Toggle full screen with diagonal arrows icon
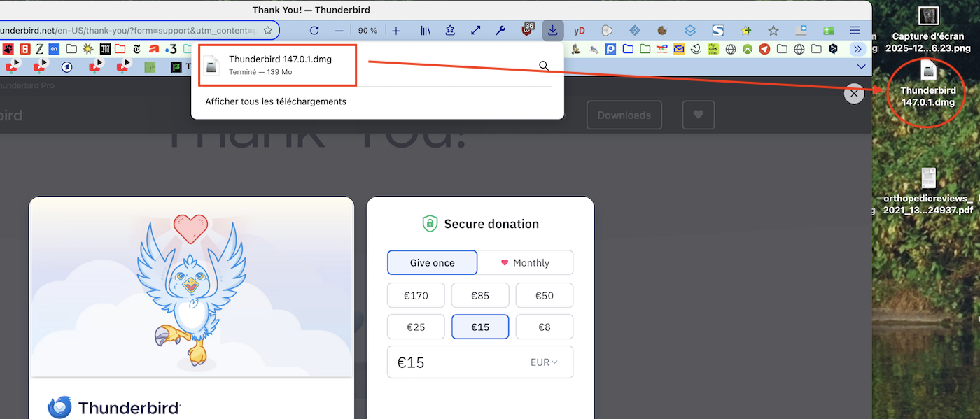The height and width of the screenshot is (419, 980). click(x=476, y=31)
